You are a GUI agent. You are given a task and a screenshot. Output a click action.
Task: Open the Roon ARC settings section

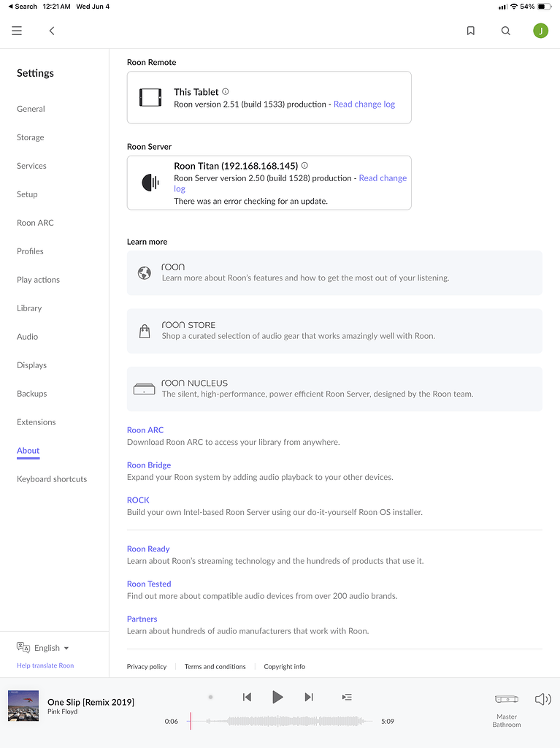37,222
